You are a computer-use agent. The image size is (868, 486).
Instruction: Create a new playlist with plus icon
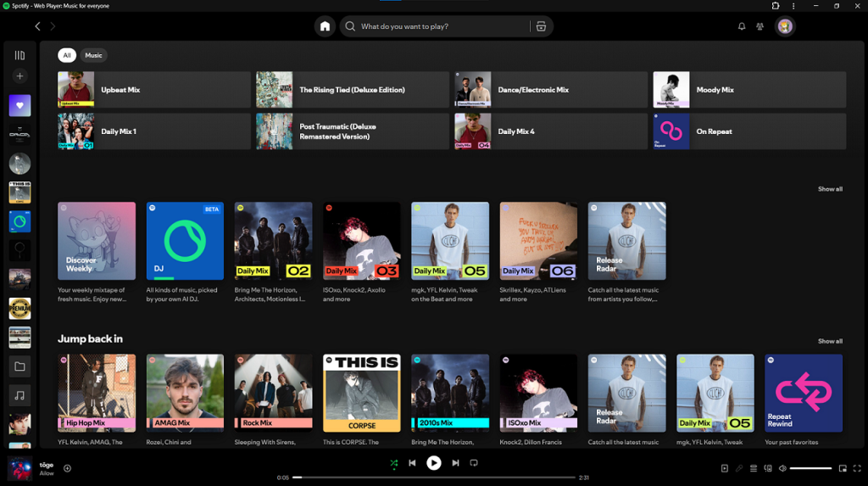click(19, 76)
